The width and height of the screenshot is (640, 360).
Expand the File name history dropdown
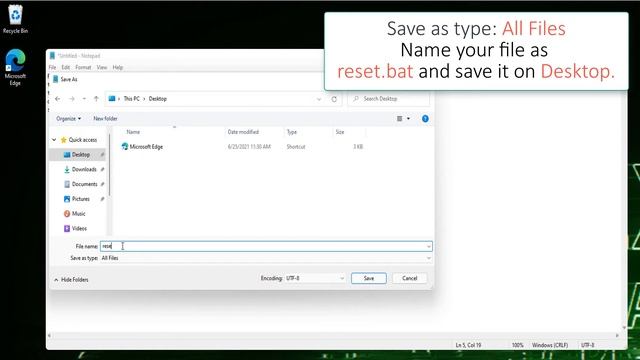click(x=429, y=246)
